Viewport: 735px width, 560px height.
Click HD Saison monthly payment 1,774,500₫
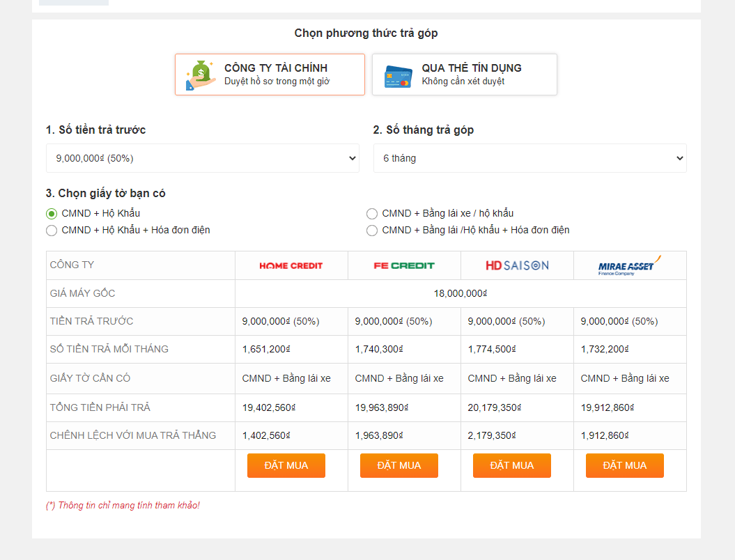pos(492,349)
